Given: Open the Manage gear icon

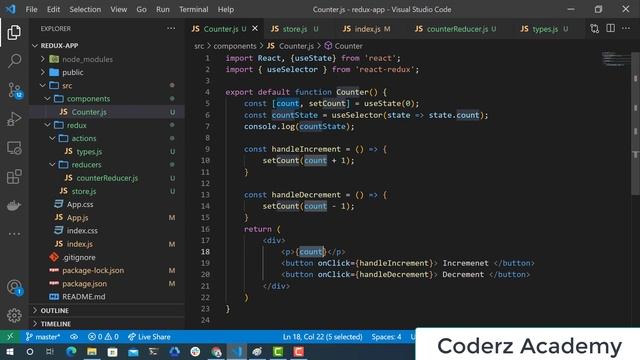Looking at the screenshot, I should point(14,315).
